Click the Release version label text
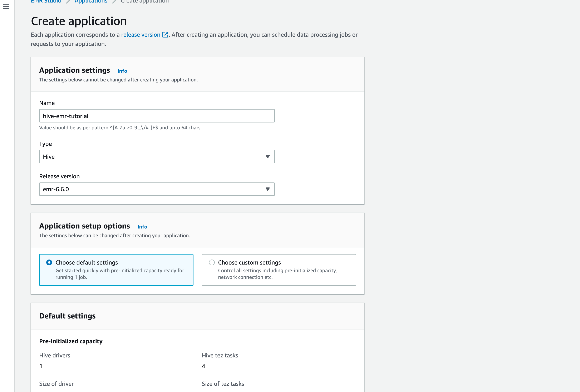Screen dimensions: 580x392 point(59,176)
